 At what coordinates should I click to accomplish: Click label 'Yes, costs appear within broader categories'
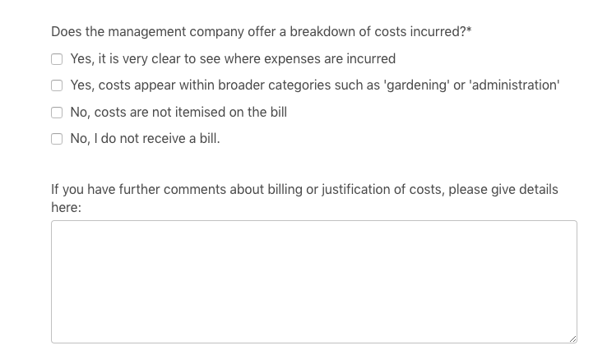tap(201, 85)
